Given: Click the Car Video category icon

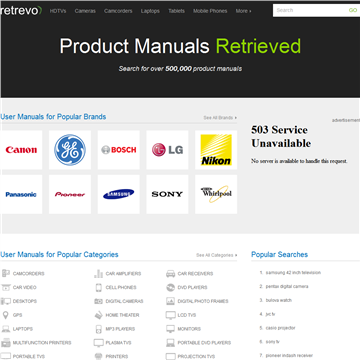Looking at the screenshot, I should click(x=6, y=287).
